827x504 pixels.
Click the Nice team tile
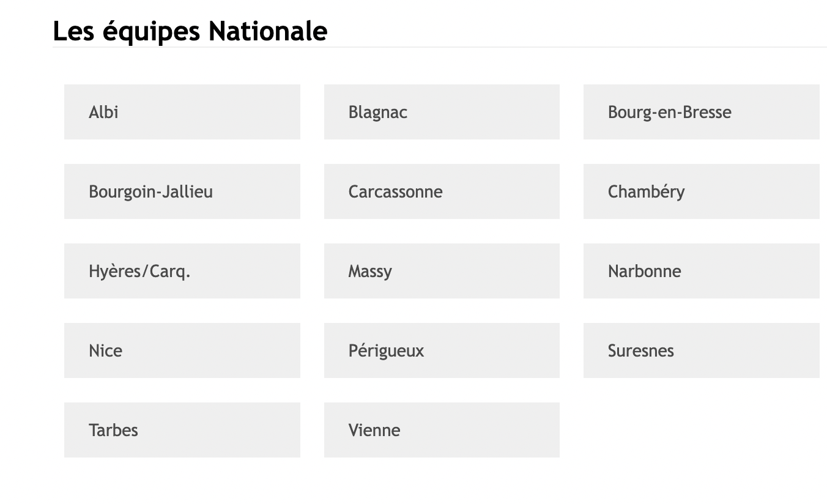coord(182,350)
